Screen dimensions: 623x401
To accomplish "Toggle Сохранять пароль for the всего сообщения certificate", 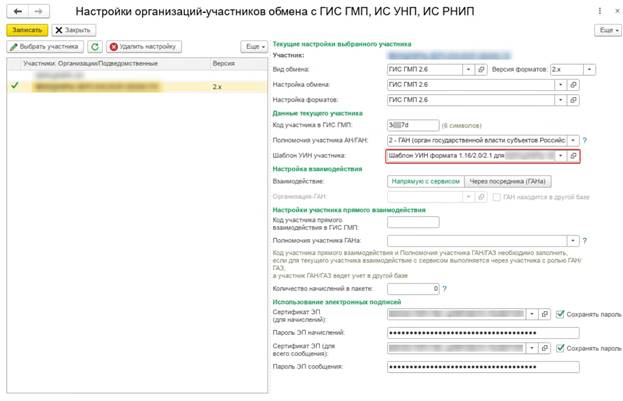I will 560,348.
